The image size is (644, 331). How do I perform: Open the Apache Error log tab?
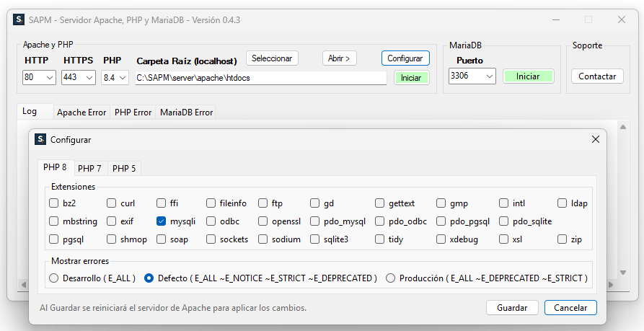[x=81, y=112]
